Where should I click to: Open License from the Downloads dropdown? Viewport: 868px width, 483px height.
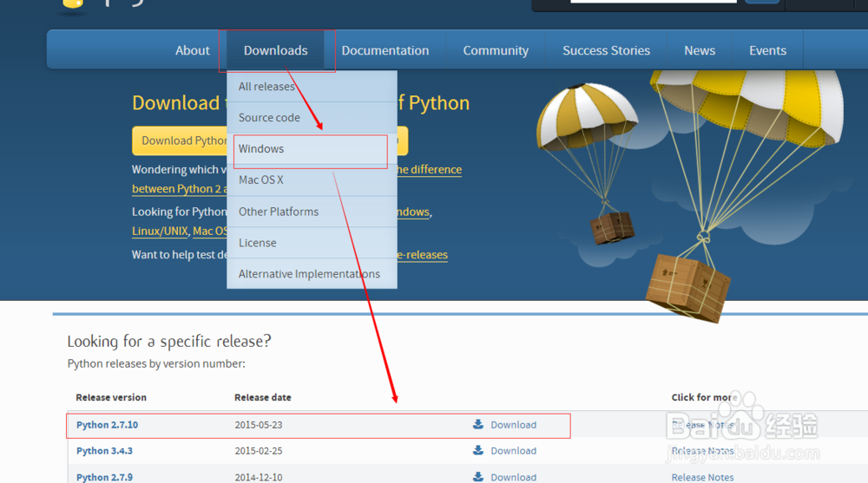tap(312, 242)
